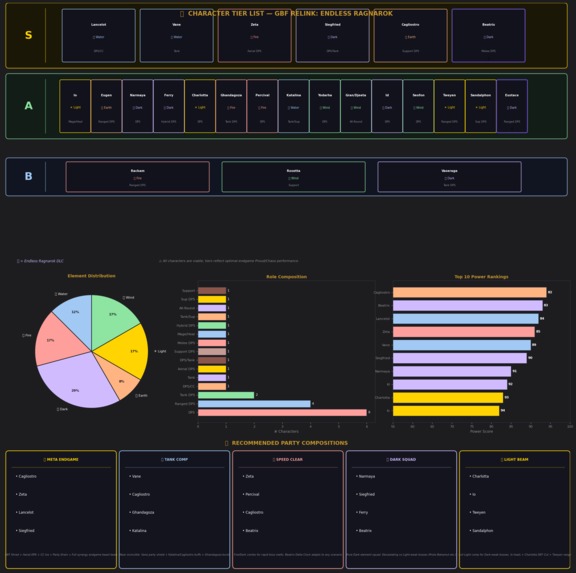Select the Beatrix card in S tier
576x573 pixels.
click(x=489, y=36)
